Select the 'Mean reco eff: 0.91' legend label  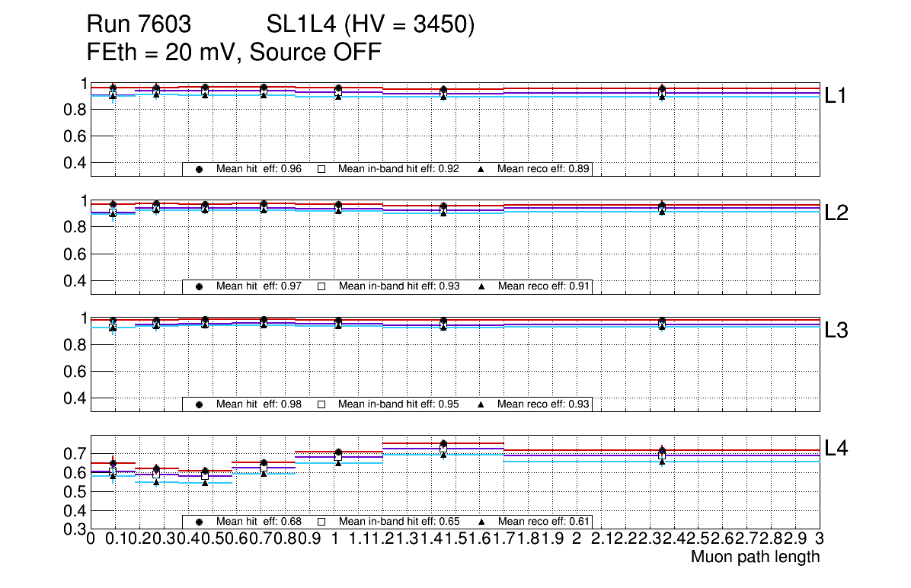pos(543,286)
